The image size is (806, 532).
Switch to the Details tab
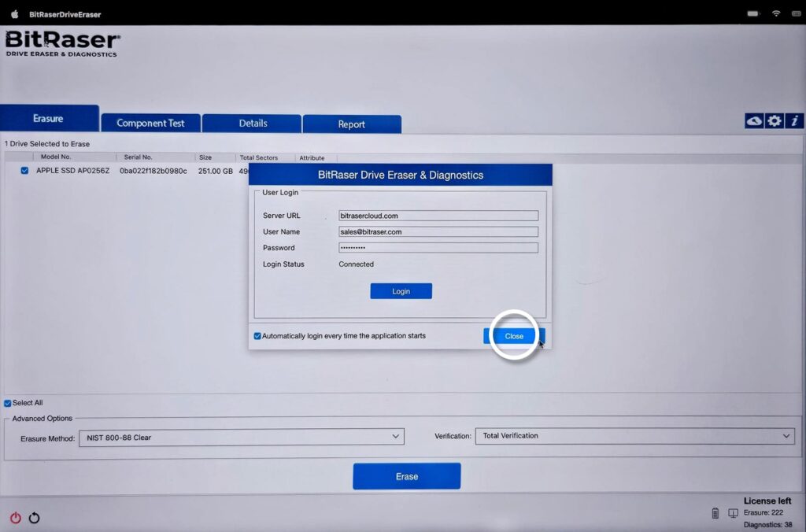coord(252,124)
